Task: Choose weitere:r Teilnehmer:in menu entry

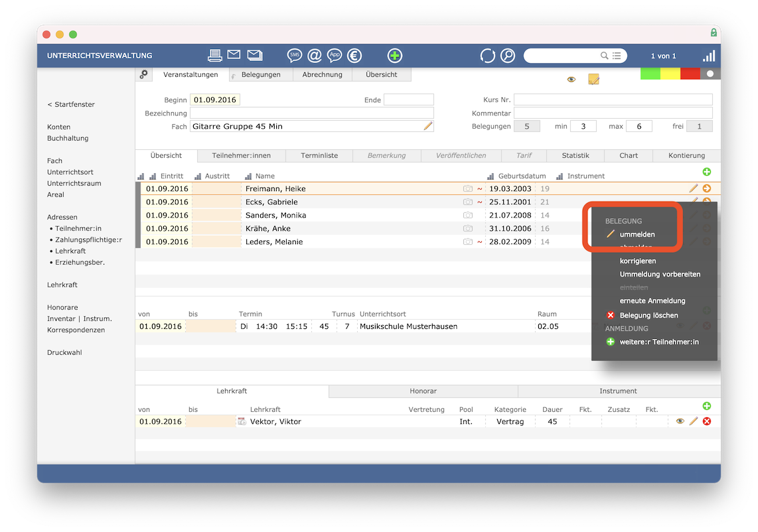Action: coord(659,342)
